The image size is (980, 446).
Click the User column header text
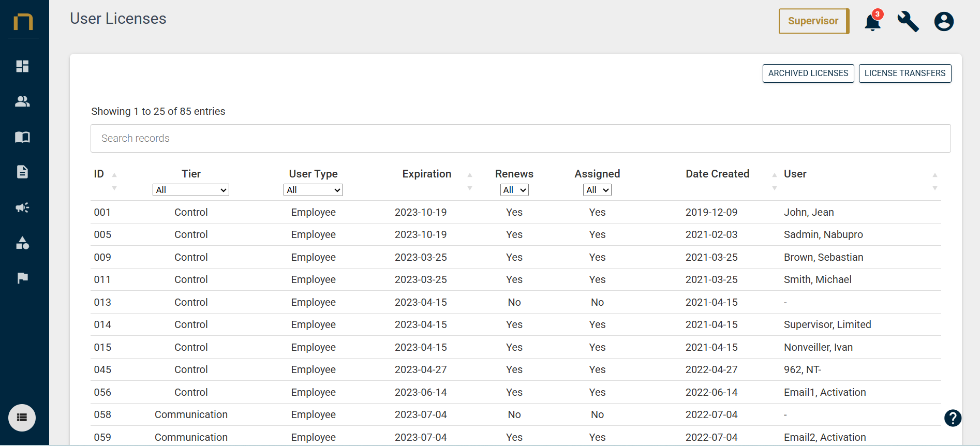point(795,174)
